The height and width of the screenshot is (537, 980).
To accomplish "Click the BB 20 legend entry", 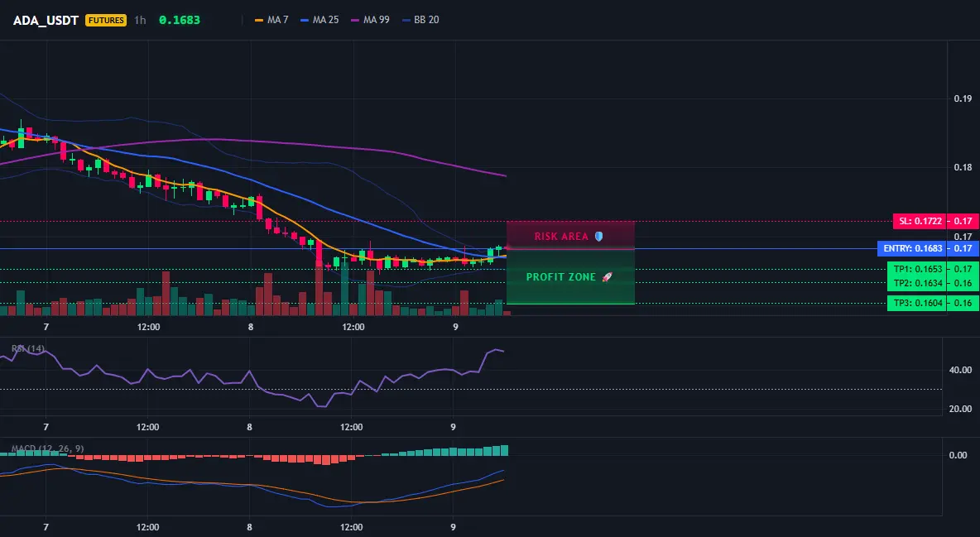I will (420, 20).
